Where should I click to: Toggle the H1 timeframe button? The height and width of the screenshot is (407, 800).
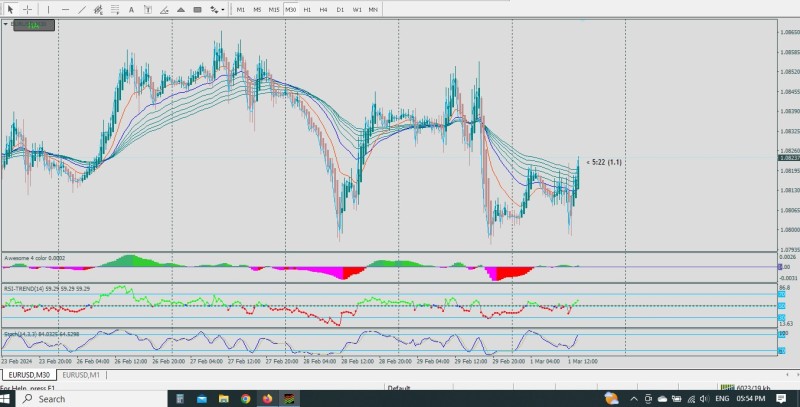307,9
